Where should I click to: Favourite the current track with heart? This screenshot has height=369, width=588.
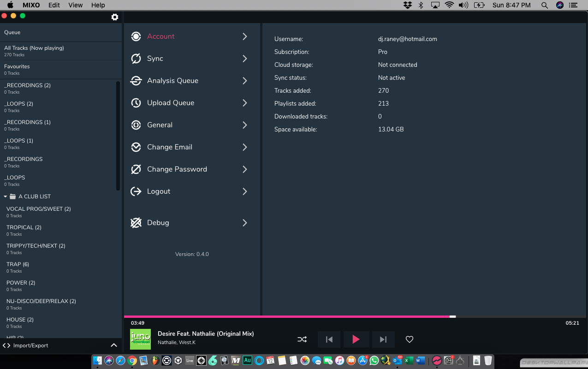(409, 339)
